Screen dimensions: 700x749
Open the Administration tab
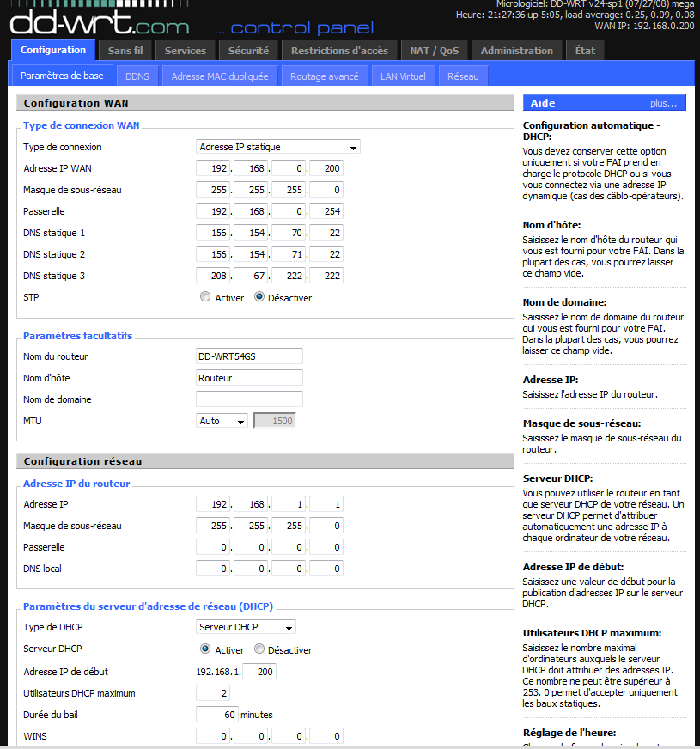click(517, 50)
